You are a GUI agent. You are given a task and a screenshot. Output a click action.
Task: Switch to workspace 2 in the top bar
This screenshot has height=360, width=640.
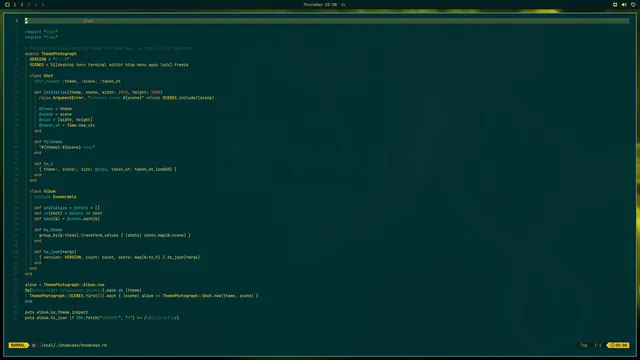[x=22, y=4]
